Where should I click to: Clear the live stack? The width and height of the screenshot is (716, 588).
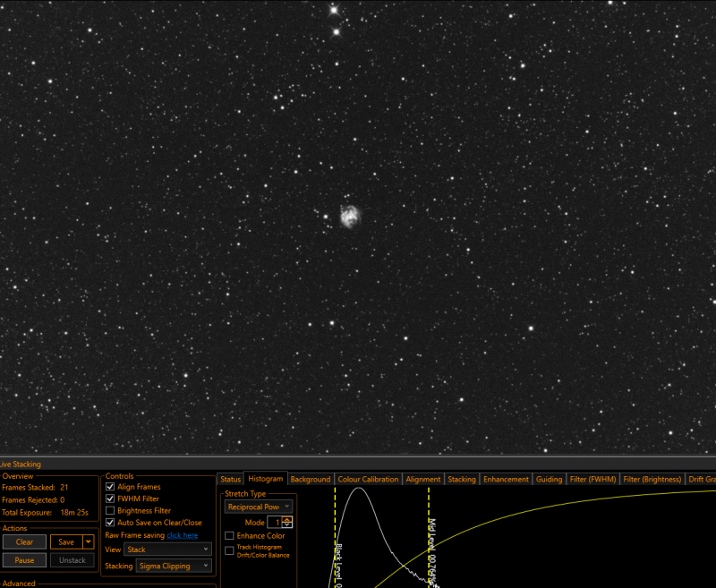point(25,541)
